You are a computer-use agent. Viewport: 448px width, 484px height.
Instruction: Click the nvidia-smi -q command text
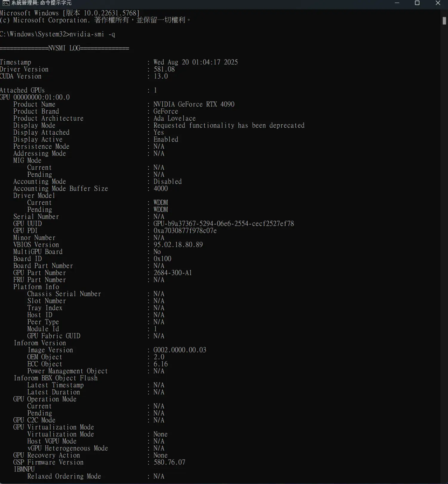pos(92,34)
